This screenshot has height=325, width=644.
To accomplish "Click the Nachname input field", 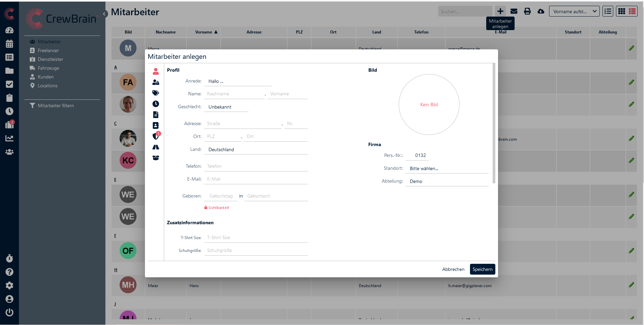I will tap(234, 94).
